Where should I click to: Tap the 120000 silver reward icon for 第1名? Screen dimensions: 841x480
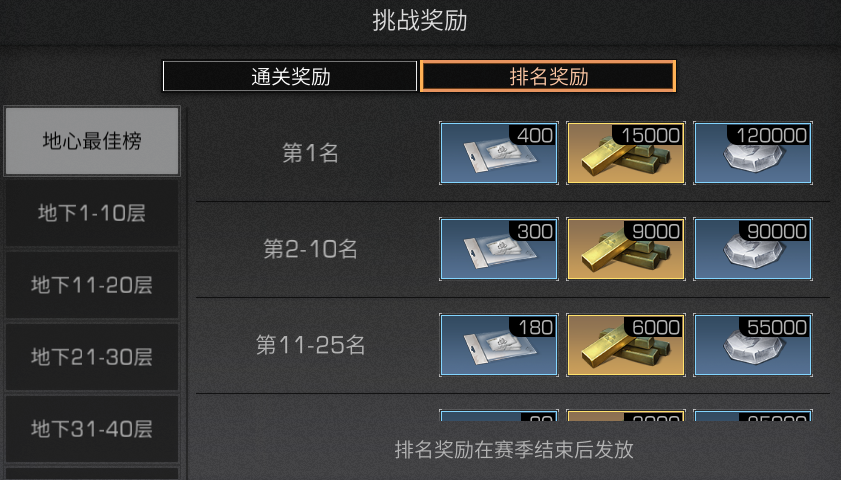point(753,153)
